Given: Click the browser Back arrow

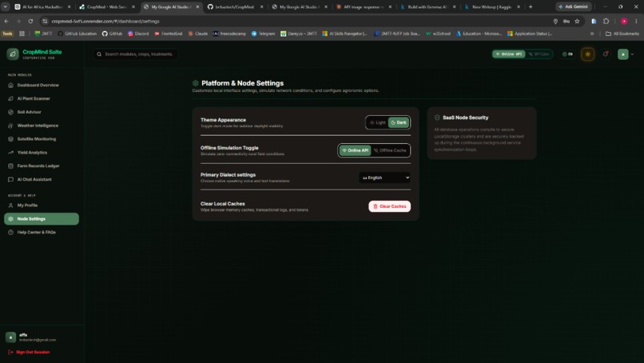Looking at the screenshot, I should pos(6,21).
